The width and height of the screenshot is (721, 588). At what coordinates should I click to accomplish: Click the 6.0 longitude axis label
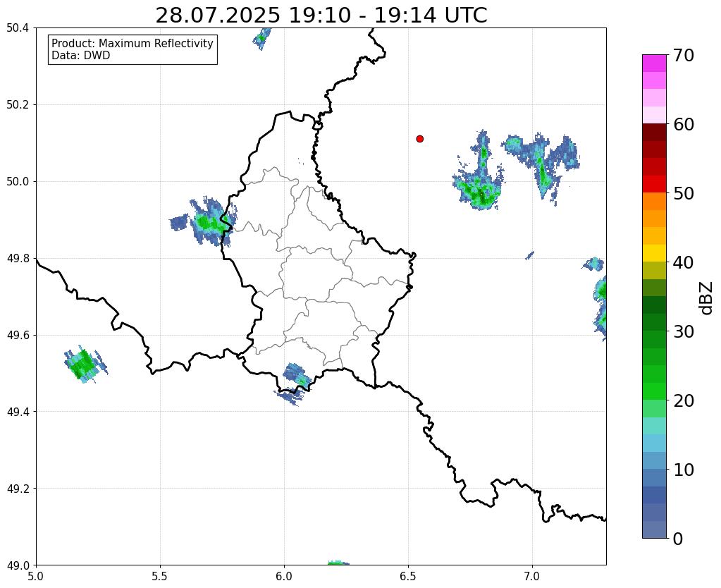(284, 577)
